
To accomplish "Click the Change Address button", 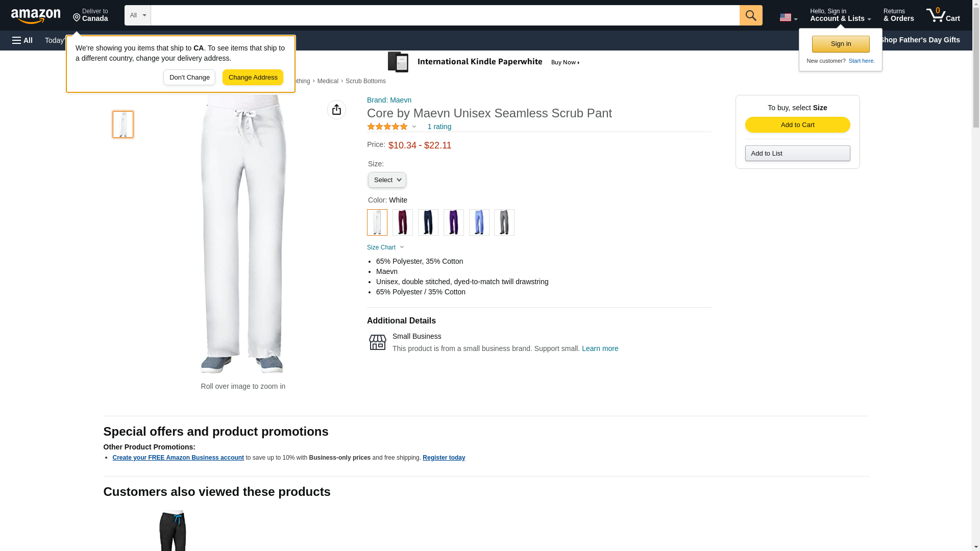I will coord(253,78).
